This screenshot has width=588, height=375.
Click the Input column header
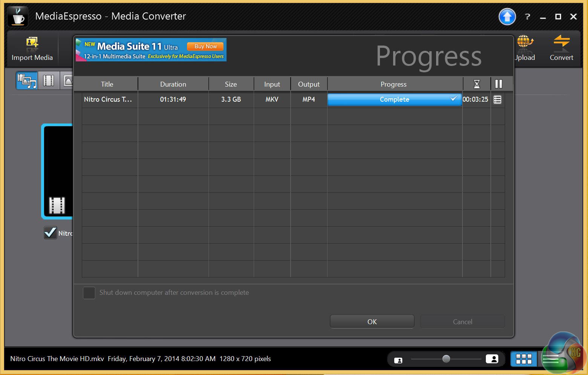(272, 84)
